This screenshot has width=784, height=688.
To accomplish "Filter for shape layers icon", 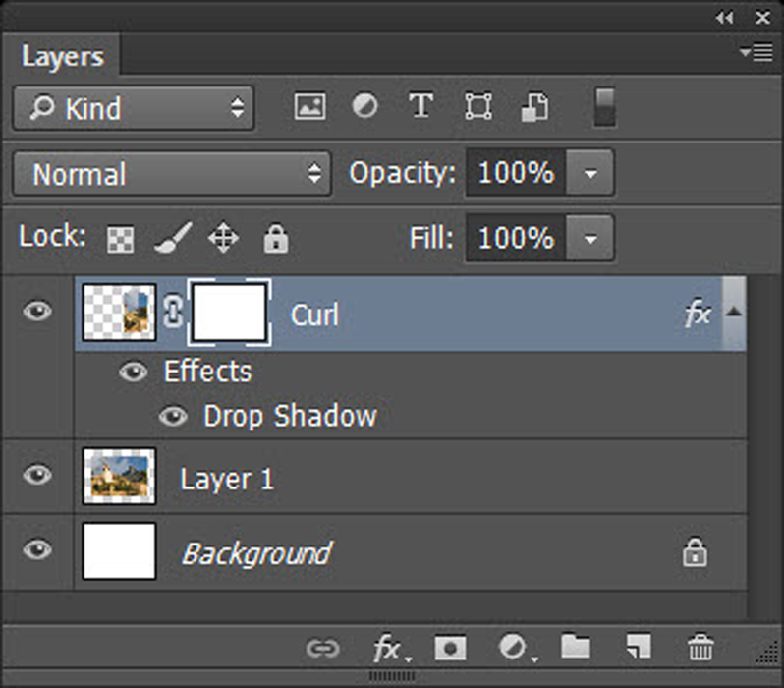I will (x=478, y=106).
